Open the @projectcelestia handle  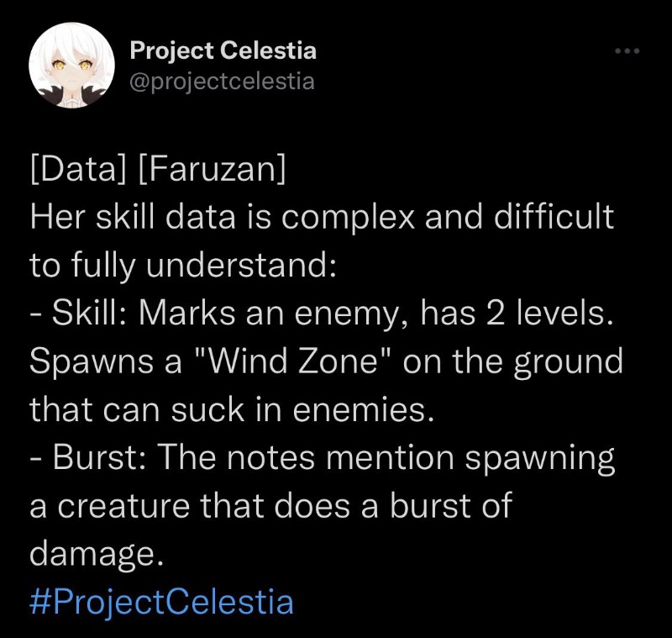point(222,81)
